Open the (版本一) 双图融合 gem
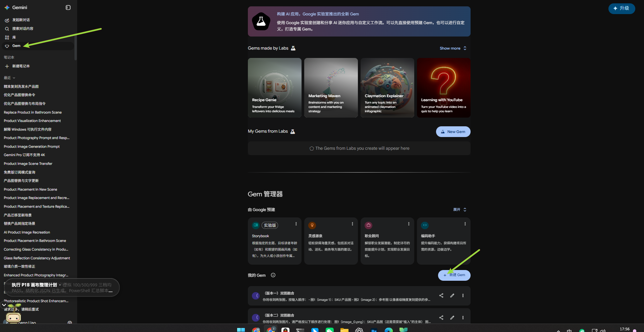Viewport: 644px width, 332px height. pos(359,296)
